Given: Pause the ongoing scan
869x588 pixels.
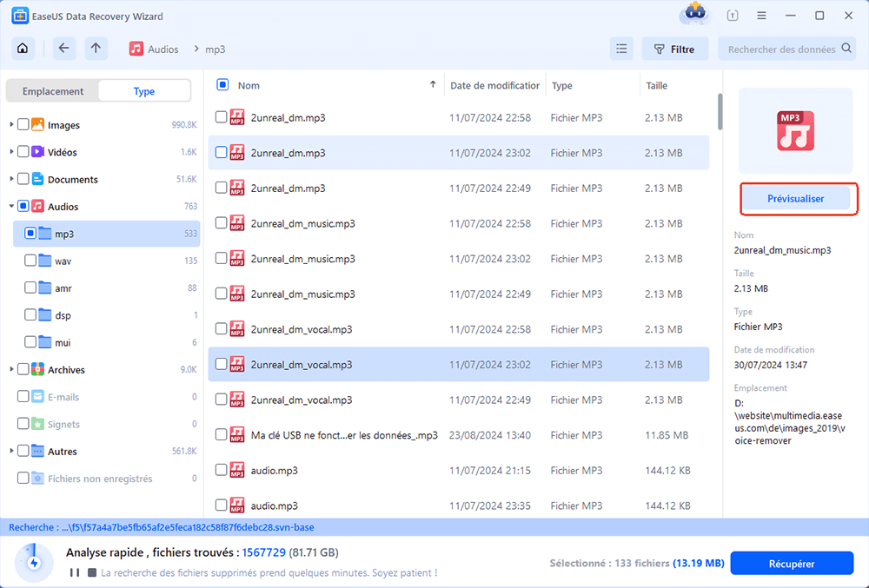Looking at the screenshot, I should 73,573.
